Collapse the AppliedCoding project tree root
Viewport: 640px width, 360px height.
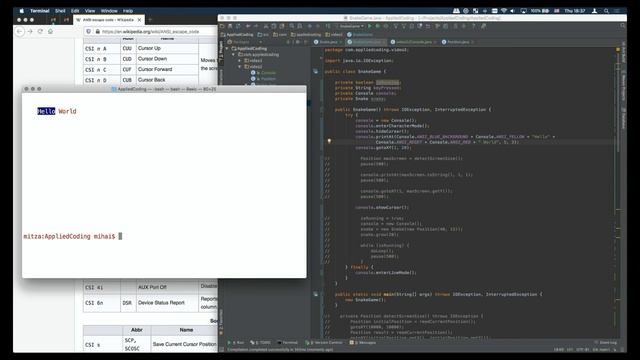[x=227, y=49]
